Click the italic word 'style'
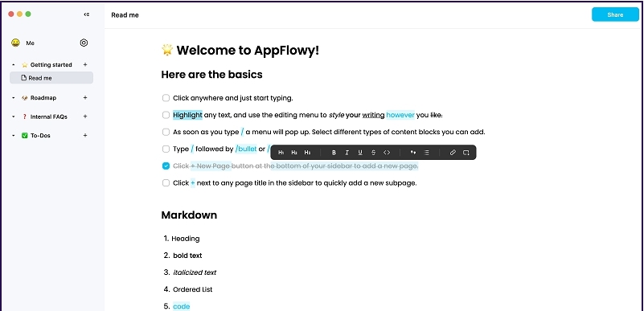Viewport: 644px width, 311px height. [x=336, y=115]
